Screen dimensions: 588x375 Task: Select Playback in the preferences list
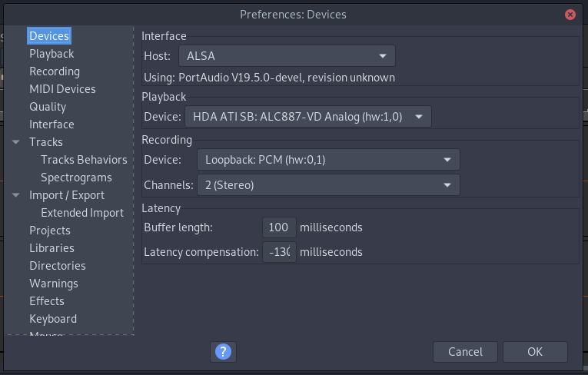pyautogui.click(x=51, y=54)
